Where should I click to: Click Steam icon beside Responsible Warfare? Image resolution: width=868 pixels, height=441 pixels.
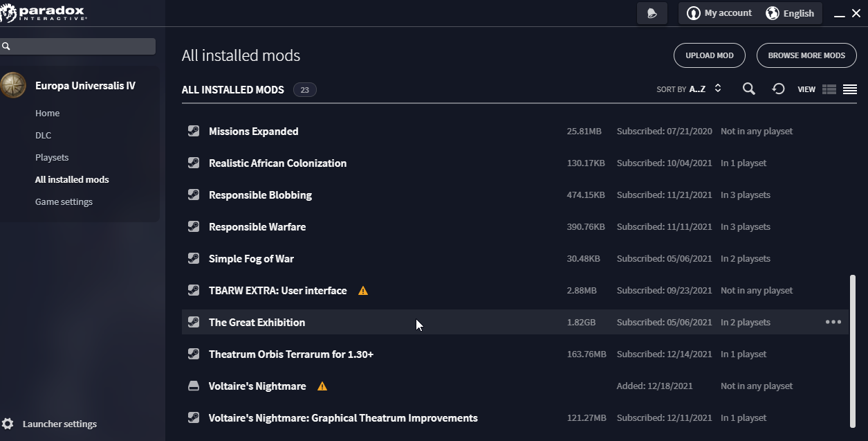[x=194, y=226]
